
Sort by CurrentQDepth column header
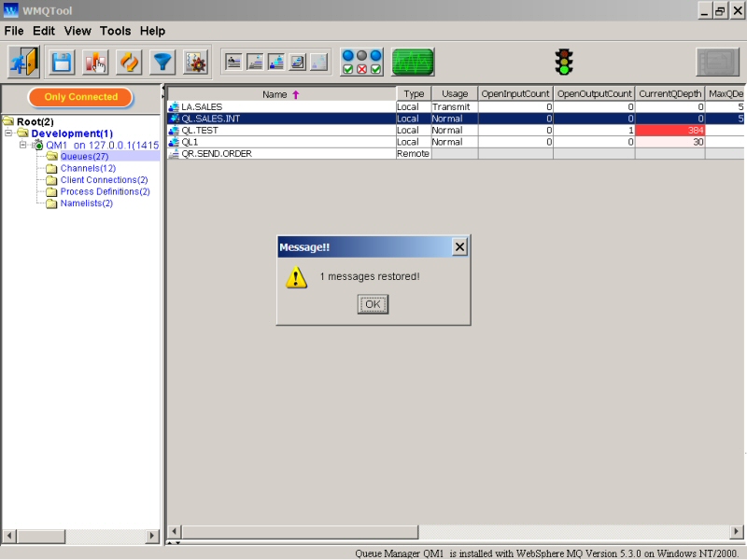coord(669,94)
